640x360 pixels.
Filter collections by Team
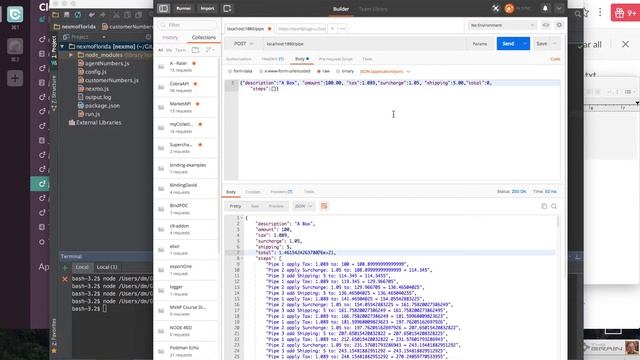click(x=180, y=50)
